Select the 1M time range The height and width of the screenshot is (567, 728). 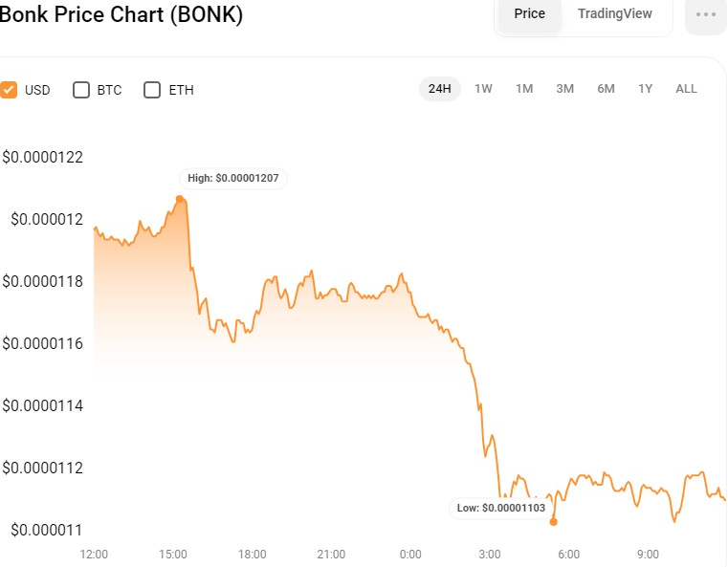click(524, 89)
